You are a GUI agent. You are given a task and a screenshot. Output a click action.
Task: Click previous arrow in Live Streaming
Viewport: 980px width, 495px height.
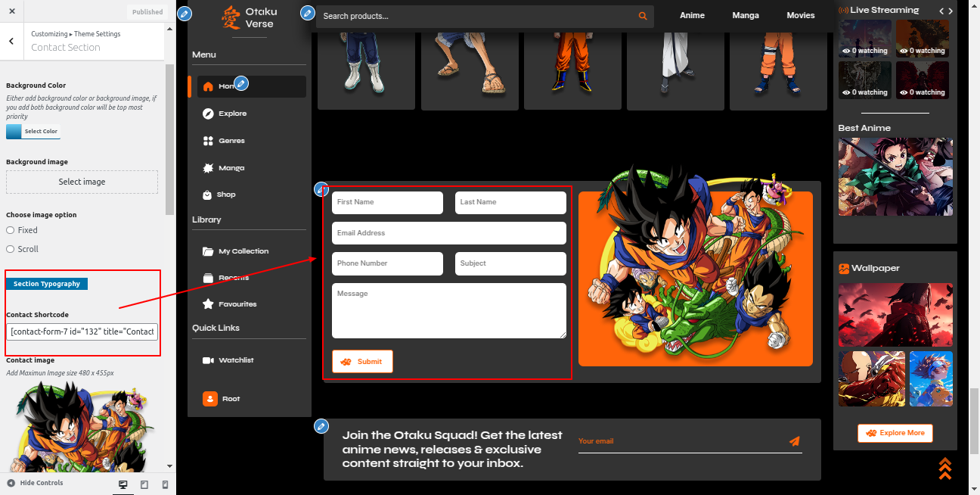pos(941,11)
